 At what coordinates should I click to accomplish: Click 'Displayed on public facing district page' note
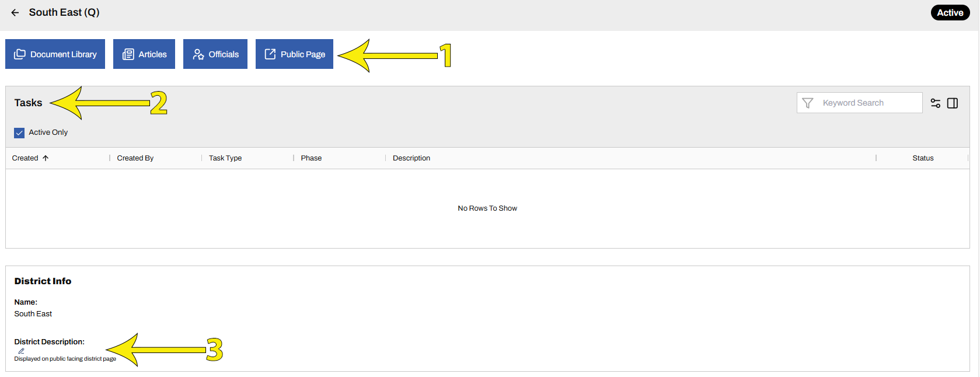point(65,359)
